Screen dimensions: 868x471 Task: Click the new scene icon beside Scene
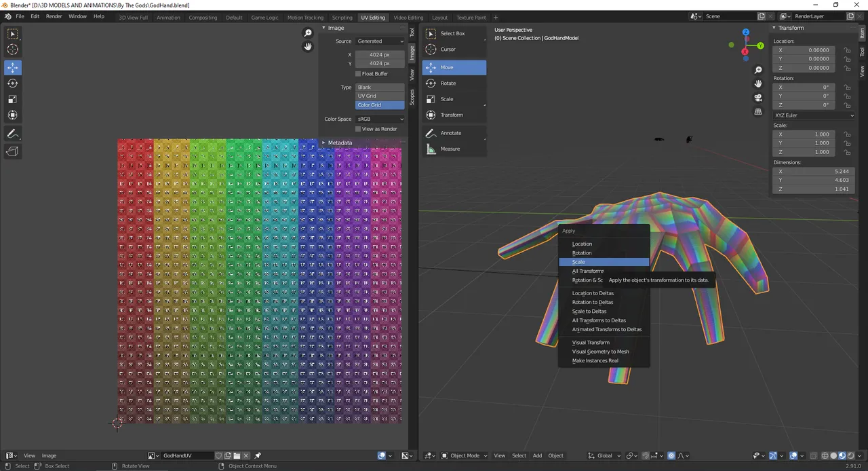(762, 16)
